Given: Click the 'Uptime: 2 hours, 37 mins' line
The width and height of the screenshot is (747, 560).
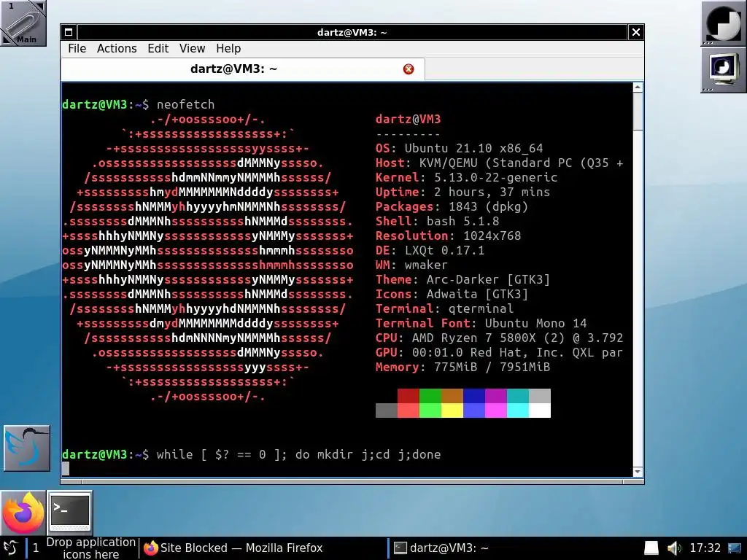Looking at the screenshot, I should coord(462,192).
